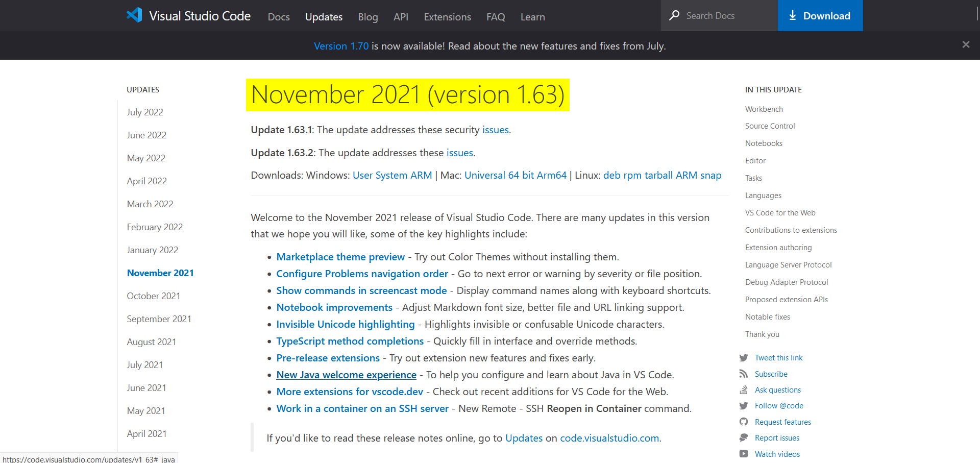The image size is (980, 463).
Task: Open the Updates nav item
Action: 324,17
